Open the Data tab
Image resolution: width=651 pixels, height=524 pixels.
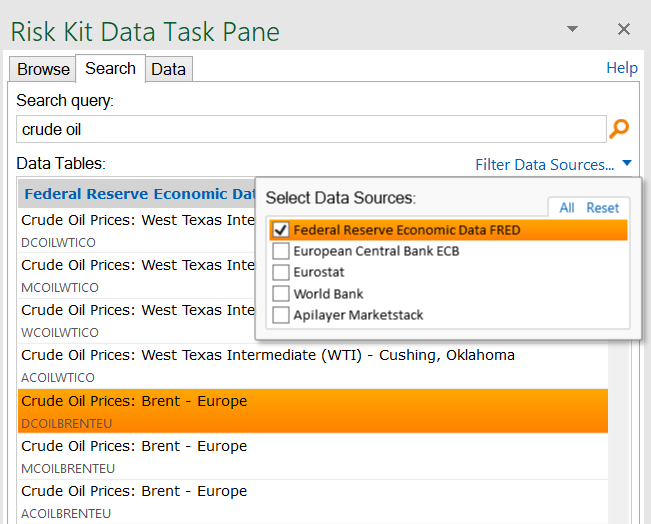coord(169,69)
